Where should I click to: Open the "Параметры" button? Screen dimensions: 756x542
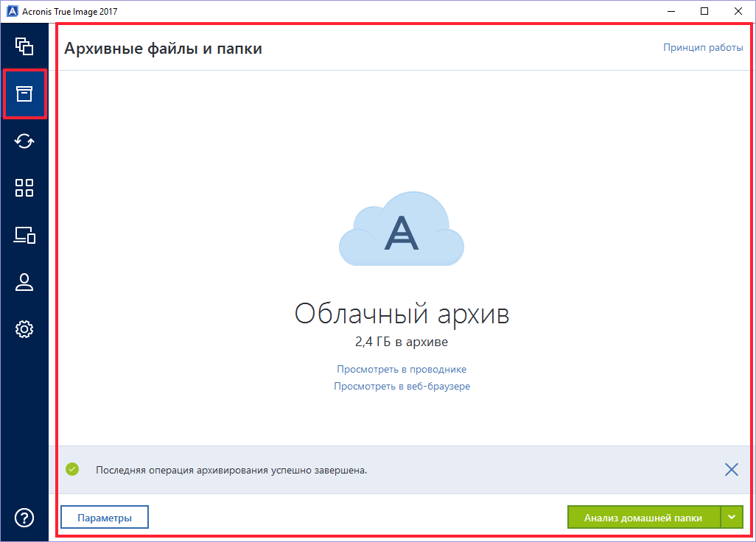[105, 518]
